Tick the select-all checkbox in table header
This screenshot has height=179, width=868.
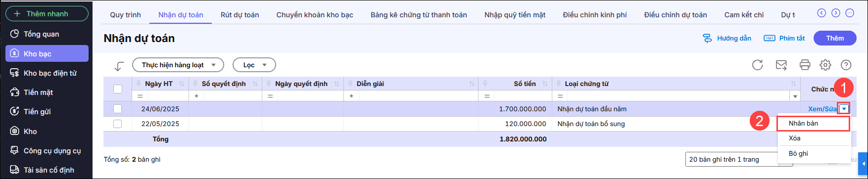(x=118, y=89)
